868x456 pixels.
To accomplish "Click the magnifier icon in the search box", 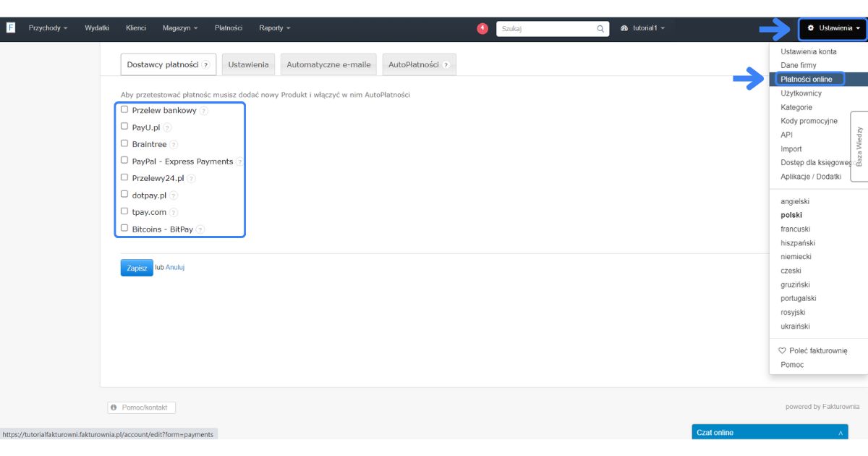I will (600, 29).
